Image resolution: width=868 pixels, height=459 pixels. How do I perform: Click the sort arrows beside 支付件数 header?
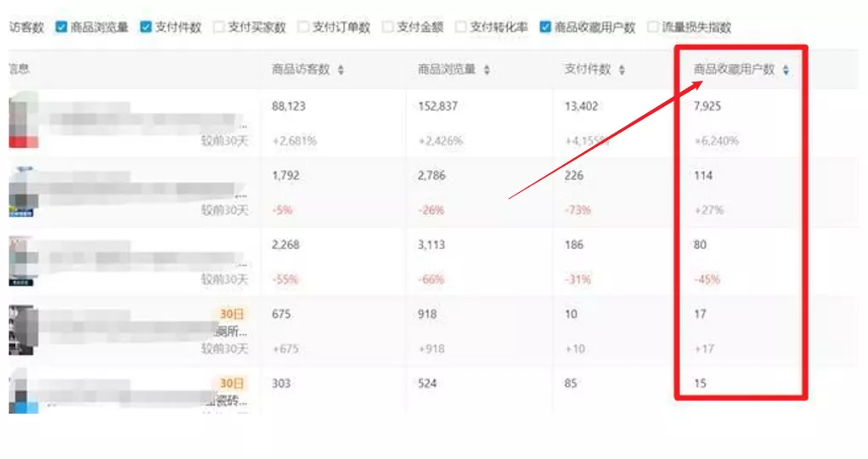[622, 71]
